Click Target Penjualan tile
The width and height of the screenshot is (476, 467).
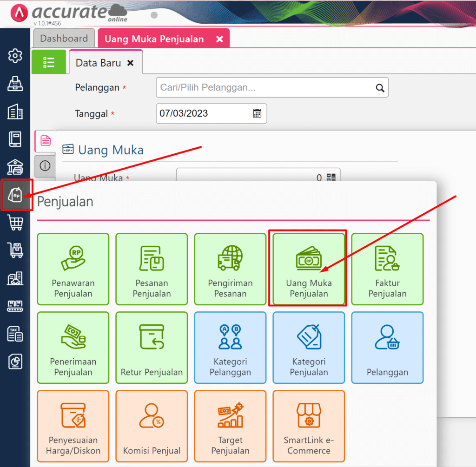tap(230, 426)
